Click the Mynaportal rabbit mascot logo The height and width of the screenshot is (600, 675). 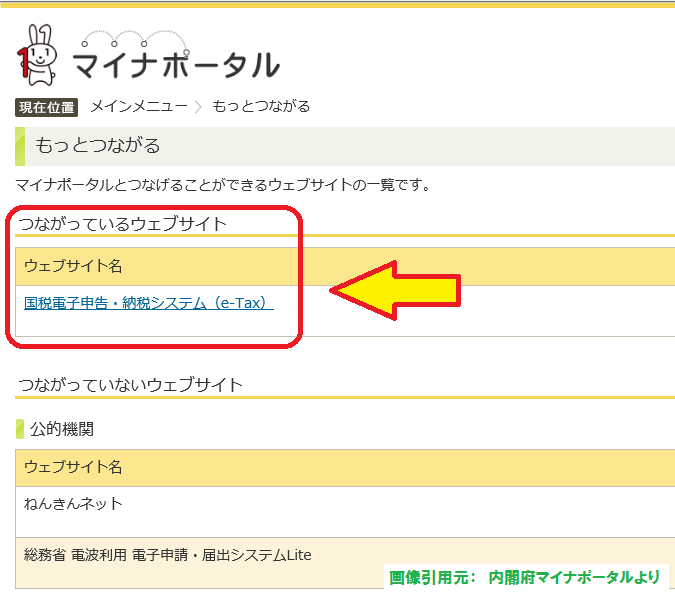[x=37, y=55]
